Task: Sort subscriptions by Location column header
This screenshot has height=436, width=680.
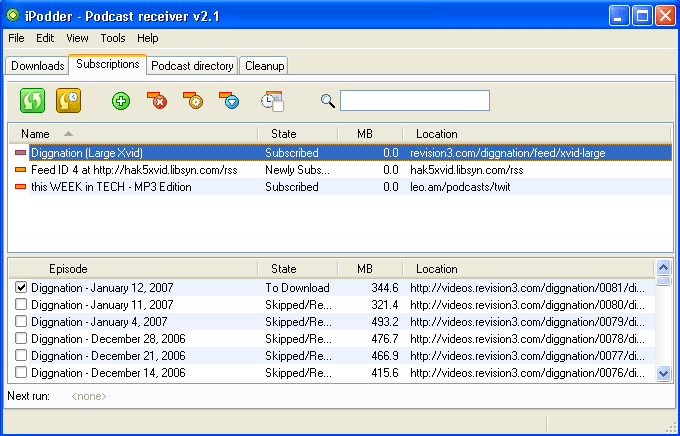Action: point(537,134)
